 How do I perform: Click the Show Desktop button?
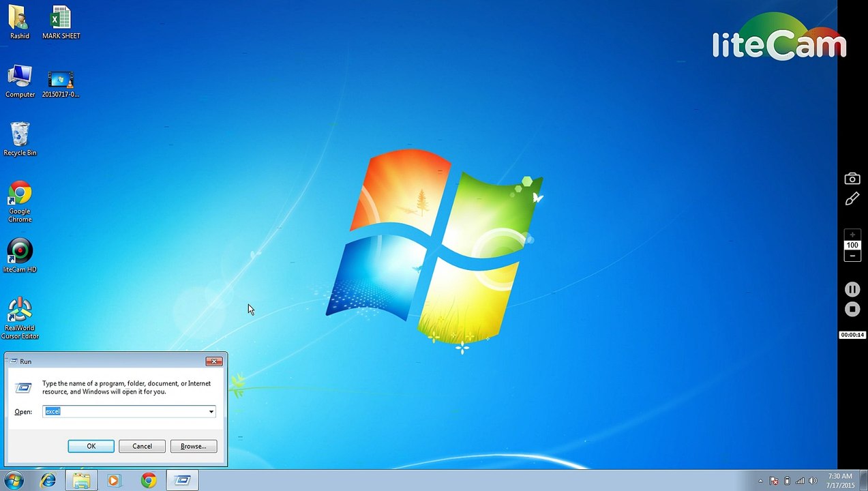tap(864, 480)
